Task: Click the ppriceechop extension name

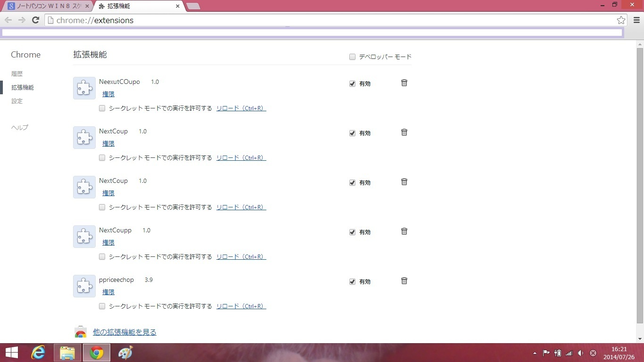Action: [116, 280]
